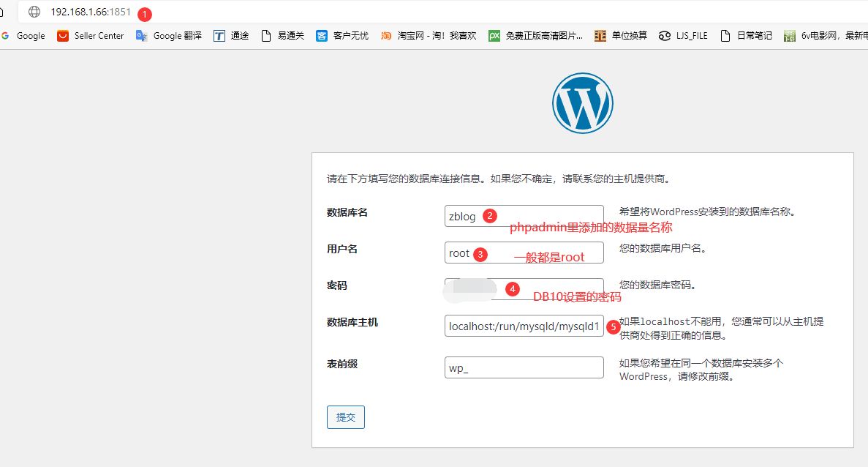Click the 数据库主机 label
This screenshot has height=467, width=868.
coord(352,322)
